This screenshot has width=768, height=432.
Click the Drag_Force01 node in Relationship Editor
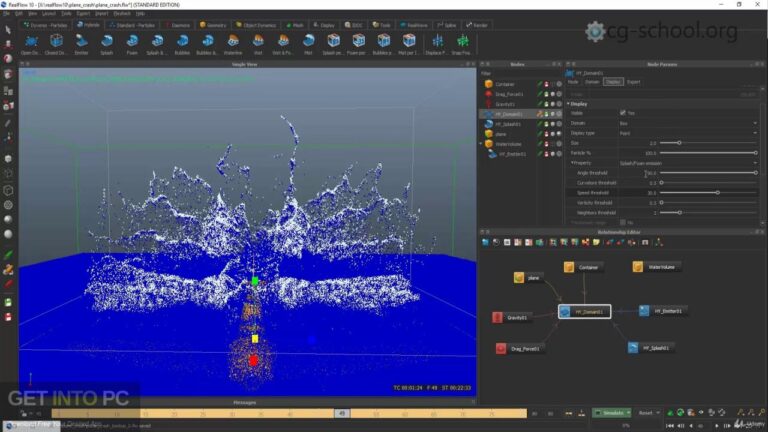[x=519, y=349]
